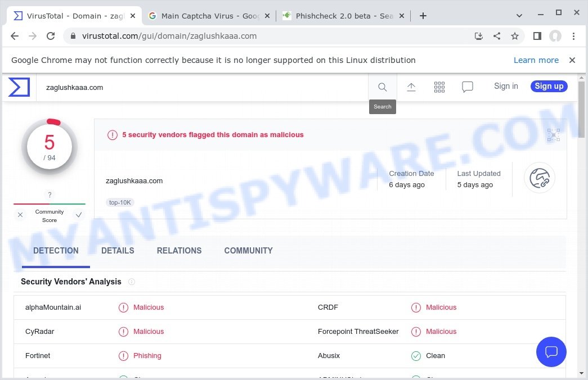588x380 pixels.
Task: Click Abusix Clean verdict
Action: coord(436,356)
